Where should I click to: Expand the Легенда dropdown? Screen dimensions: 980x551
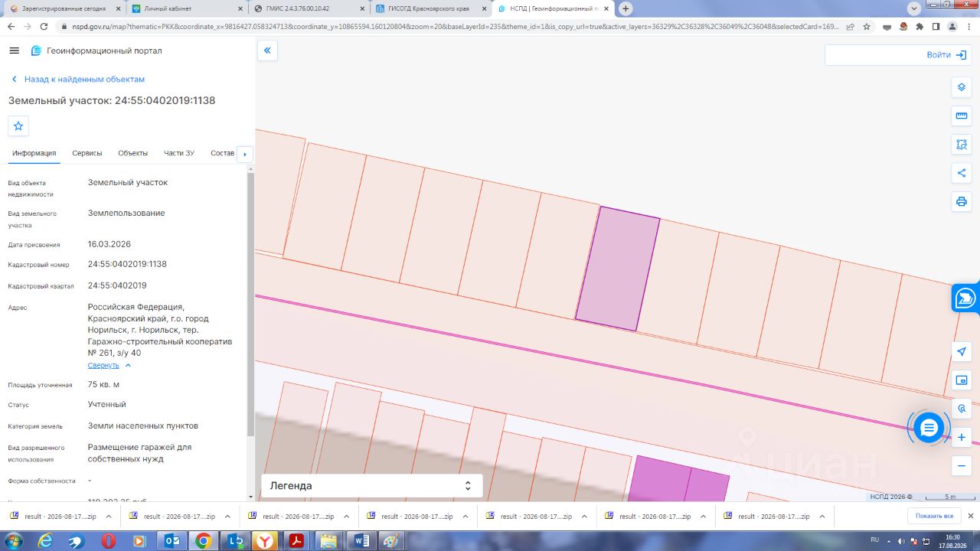click(x=372, y=485)
